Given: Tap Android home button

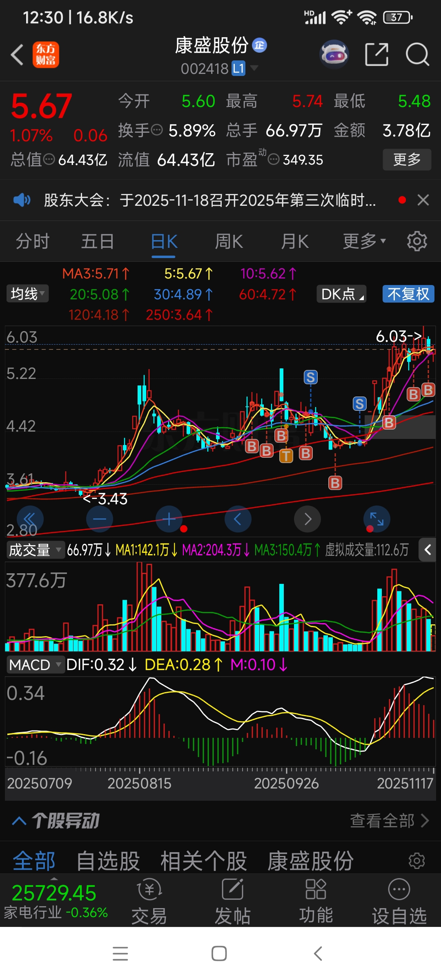Looking at the screenshot, I should click(x=219, y=953).
